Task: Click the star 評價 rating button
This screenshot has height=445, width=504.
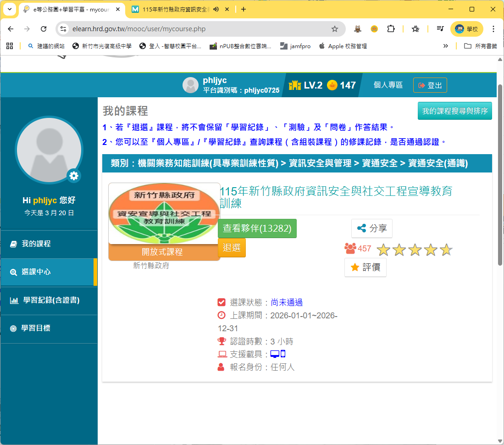Action: tap(365, 267)
